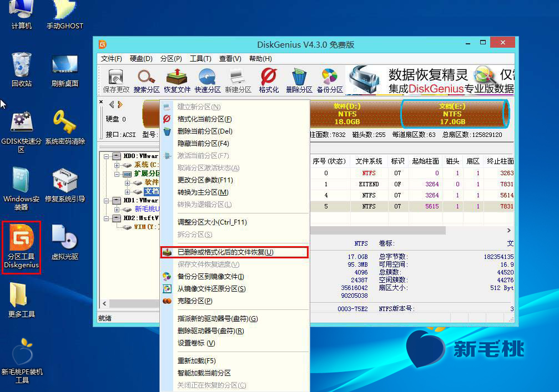Open the 工具(T) menu
This screenshot has width=559, height=392.
[x=200, y=59]
